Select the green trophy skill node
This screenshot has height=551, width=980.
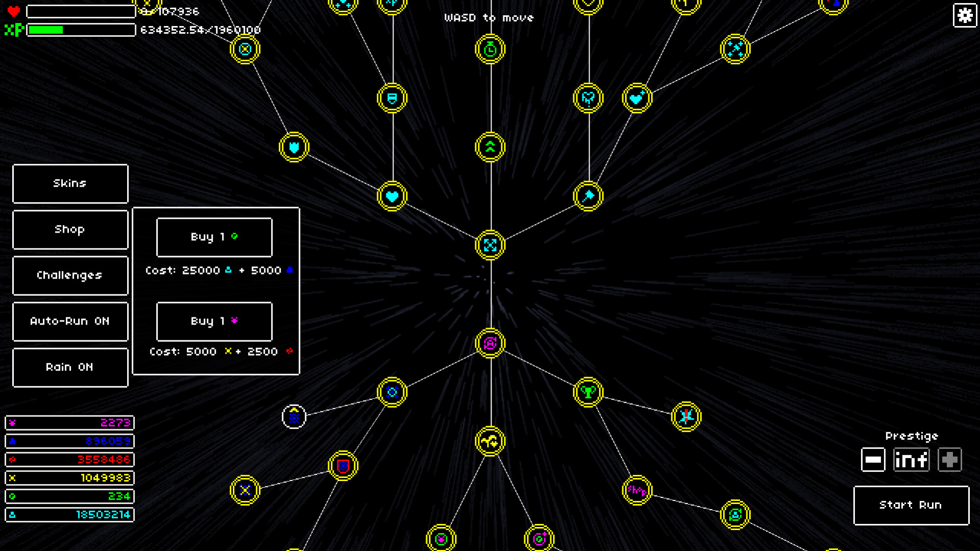(589, 392)
